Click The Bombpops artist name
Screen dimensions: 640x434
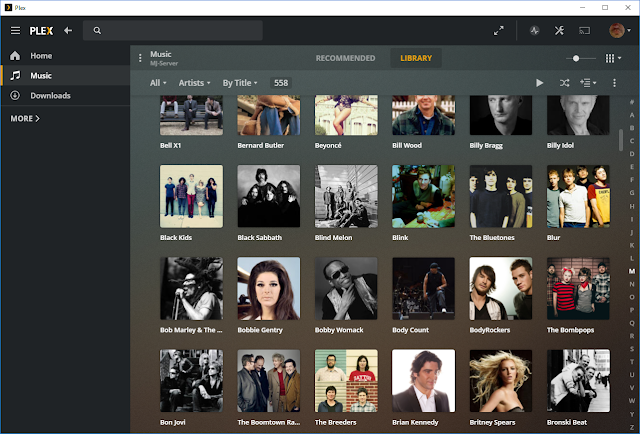[571, 330]
